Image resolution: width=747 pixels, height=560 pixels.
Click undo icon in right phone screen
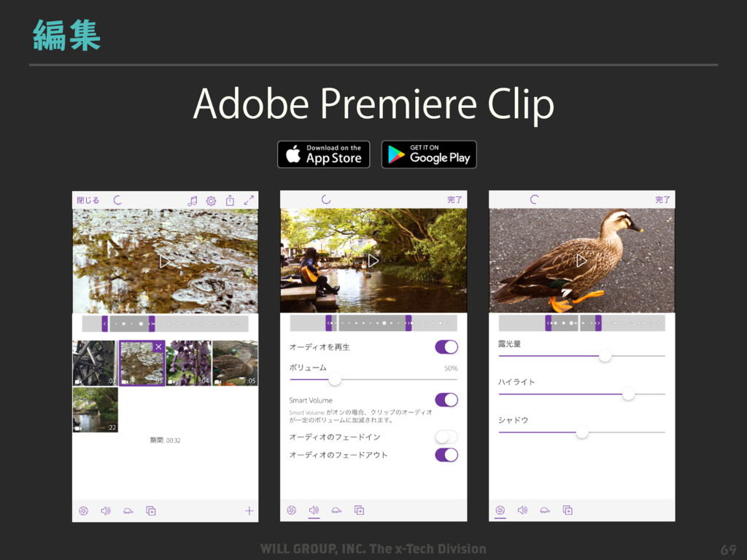(x=534, y=200)
